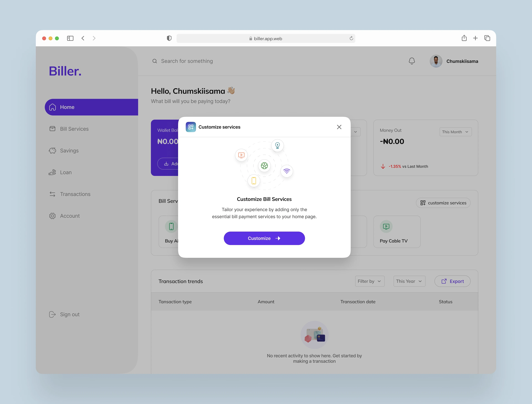Click the wifi internet service icon
Viewport: 532px width, 404px height.
287,171
